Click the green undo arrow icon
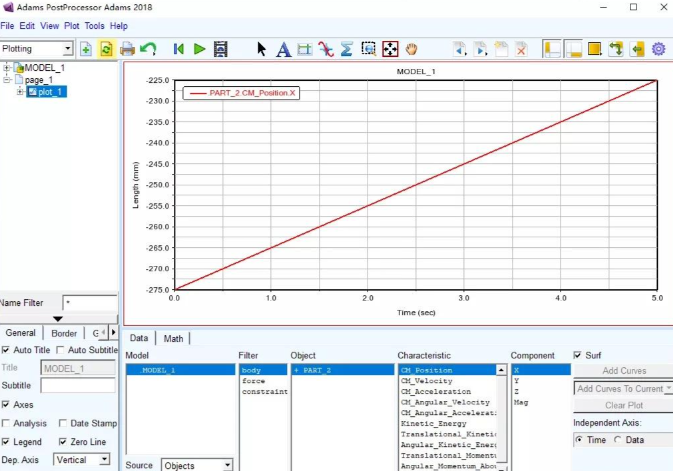Screen dimensions: 673x471 coord(148,48)
